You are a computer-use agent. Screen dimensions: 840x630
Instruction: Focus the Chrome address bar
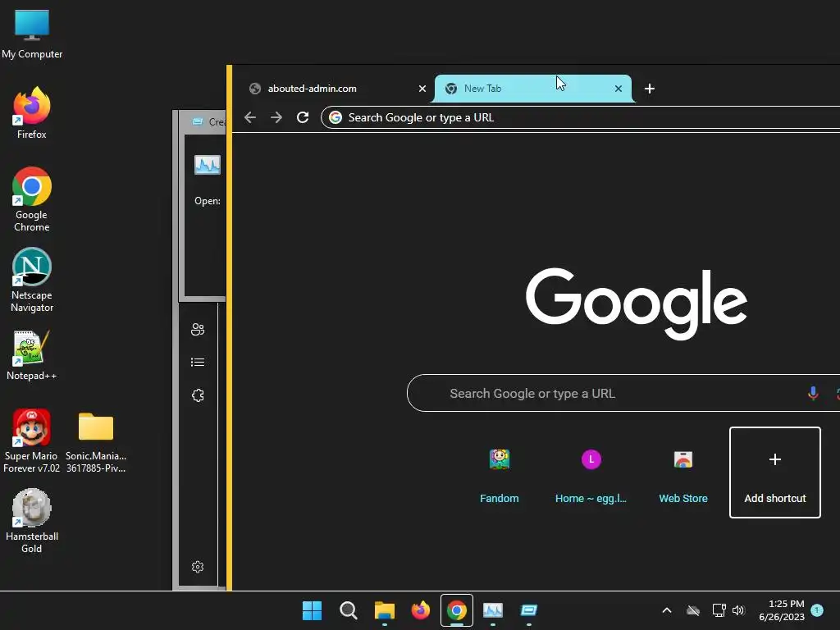[x=580, y=117]
